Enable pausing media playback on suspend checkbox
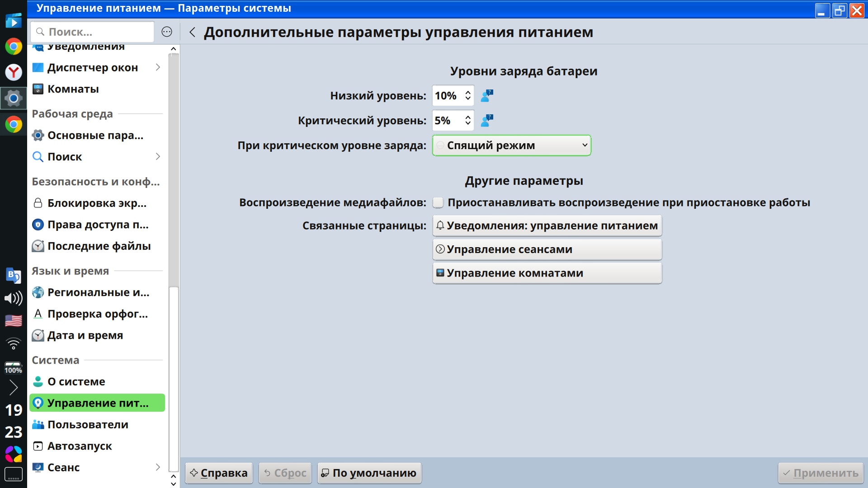 [438, 202]
